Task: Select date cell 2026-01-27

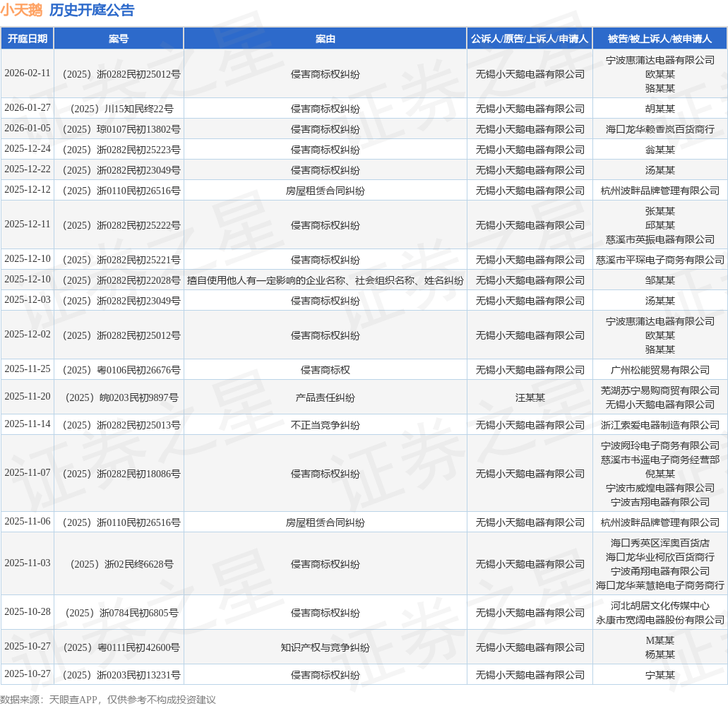Action: (x=28, y=108)
